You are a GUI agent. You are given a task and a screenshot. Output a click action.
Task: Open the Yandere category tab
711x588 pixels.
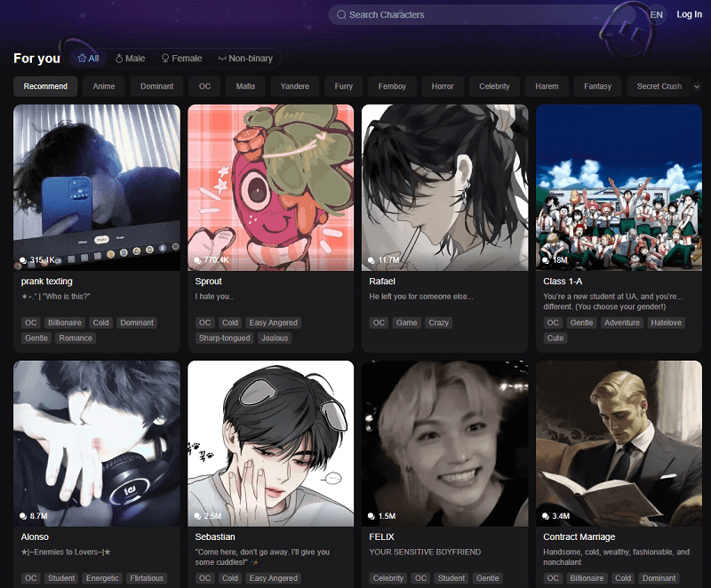pyautogui.click(x=295, y=86)
